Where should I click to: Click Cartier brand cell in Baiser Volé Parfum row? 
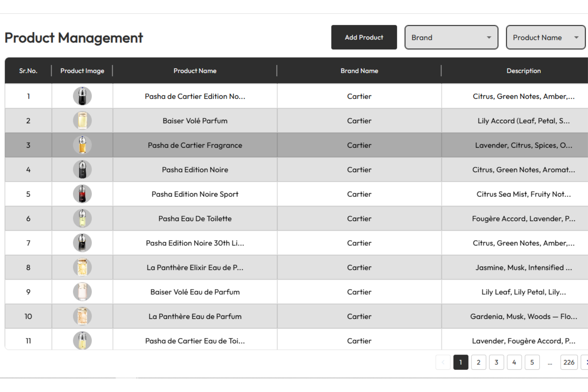pyautogui.click(x=359, y=121)
